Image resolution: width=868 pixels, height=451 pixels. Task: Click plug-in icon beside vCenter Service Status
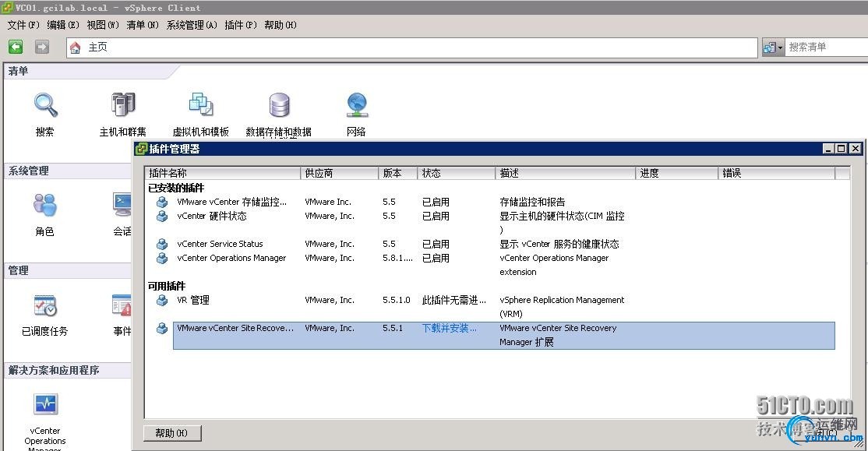coord(162,244)
